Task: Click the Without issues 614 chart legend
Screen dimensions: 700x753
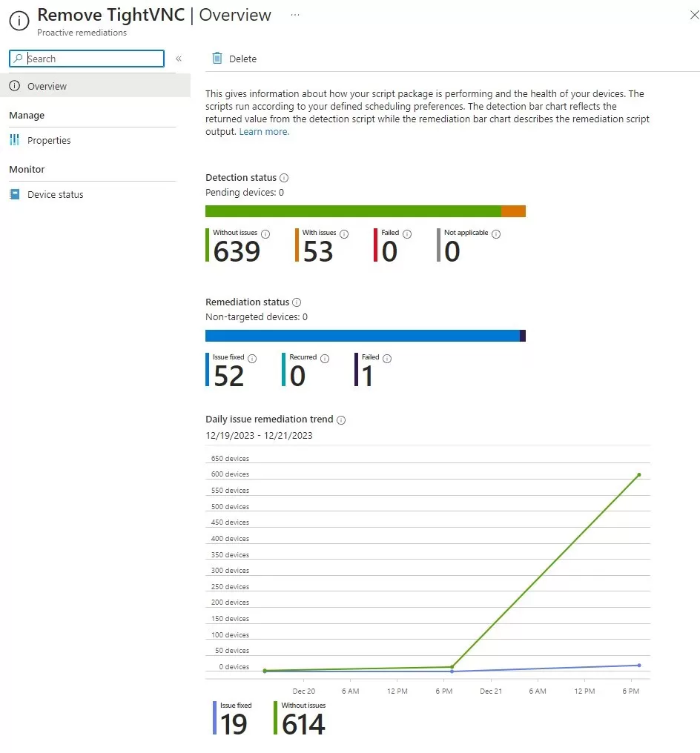Action: [x=300, y=718]
